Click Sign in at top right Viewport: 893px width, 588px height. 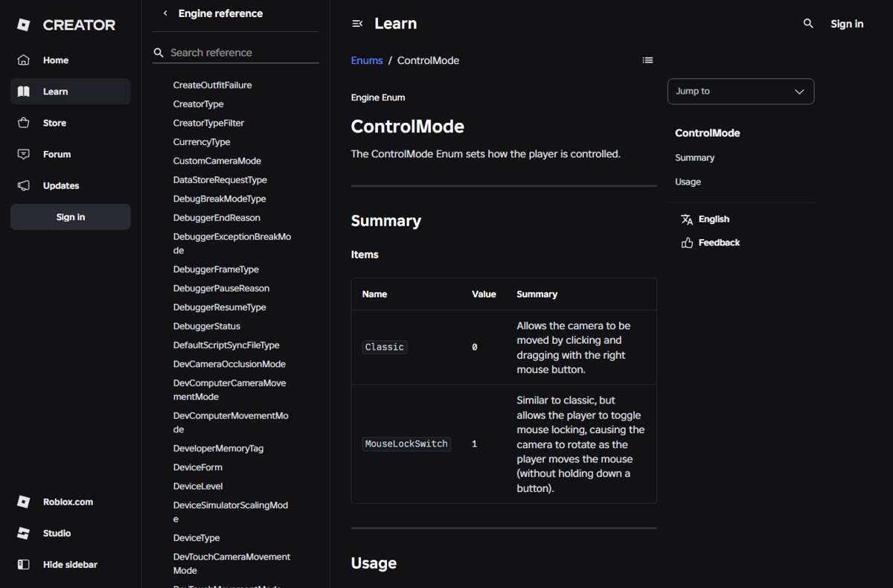tap(847, 24)
